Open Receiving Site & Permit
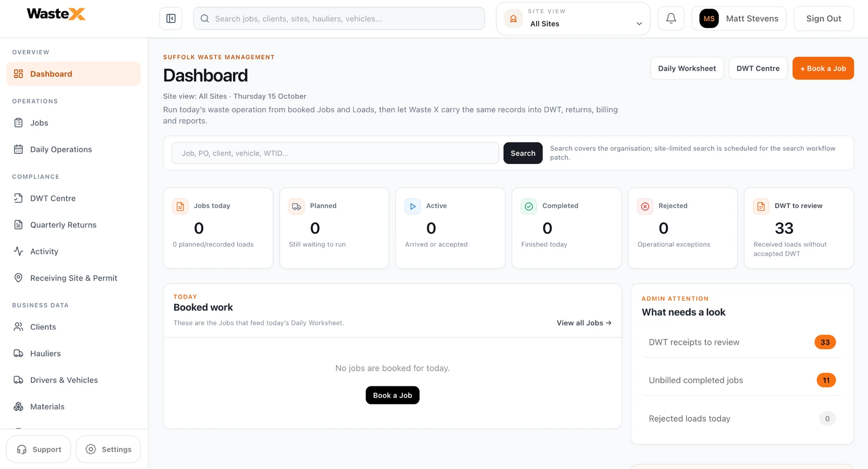Viewport: 868px width, 469px height. click(x=73, y=278)
